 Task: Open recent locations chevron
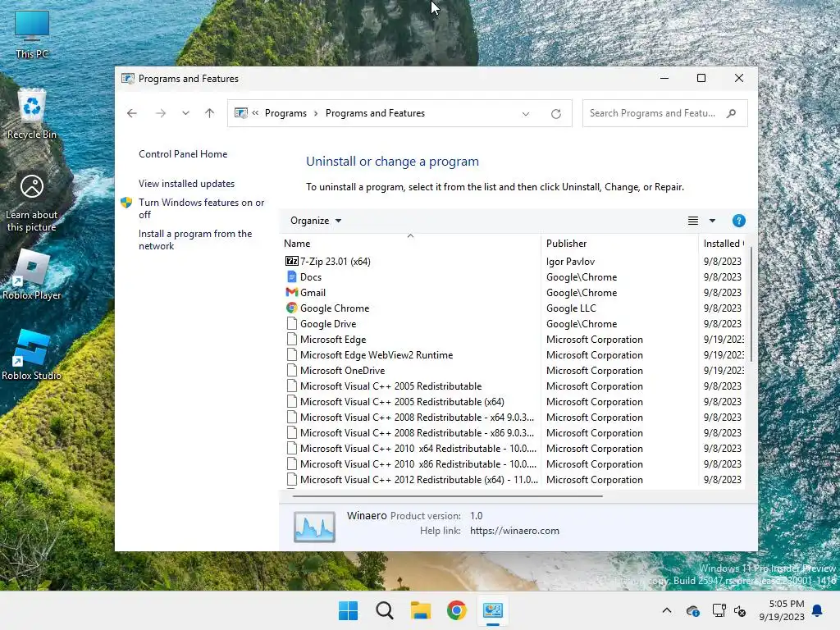tap(185, 113)
